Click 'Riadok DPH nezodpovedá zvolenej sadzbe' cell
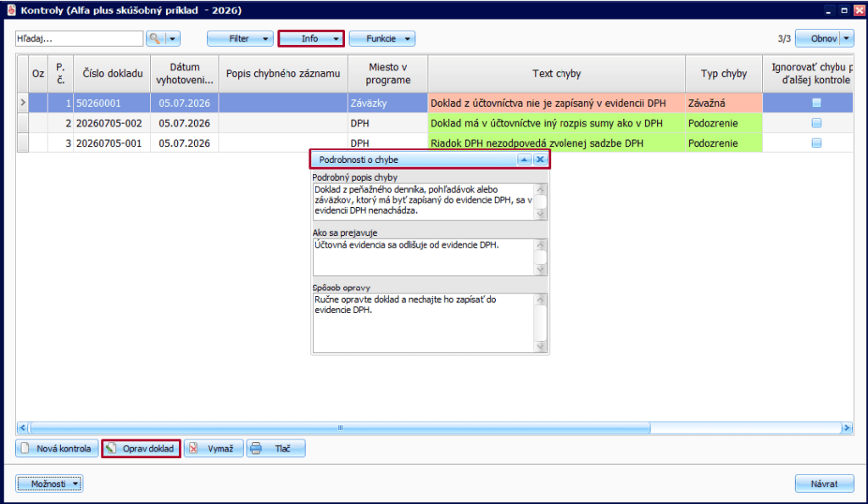 556,143
